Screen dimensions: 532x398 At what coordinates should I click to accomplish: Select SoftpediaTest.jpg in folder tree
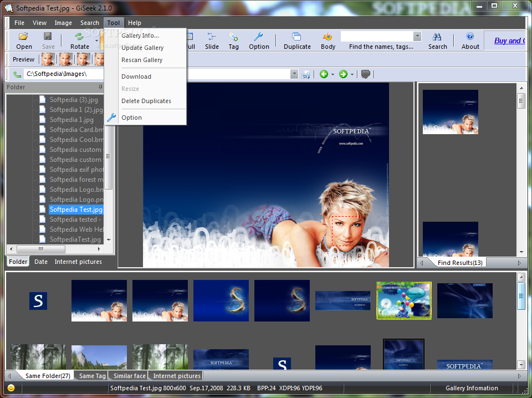click(75, 239)
